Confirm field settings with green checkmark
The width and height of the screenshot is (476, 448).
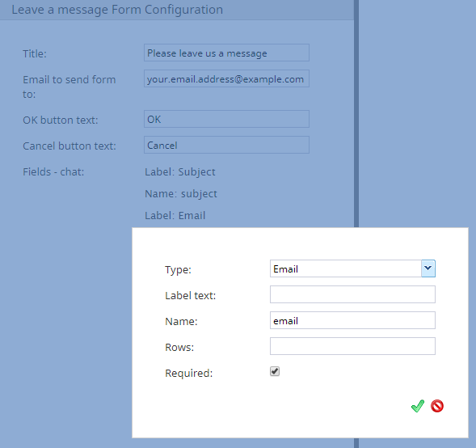pos(418,406)
